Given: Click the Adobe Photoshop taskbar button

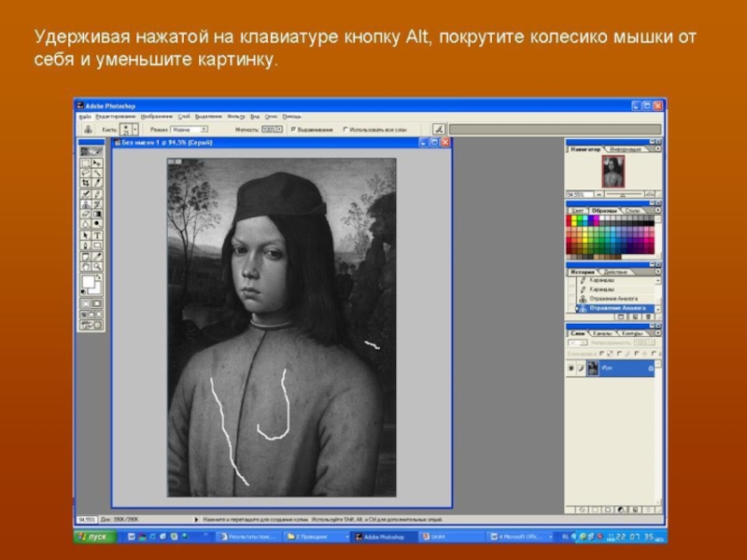Looking at the screenshot, I should [x=384, y=537].
